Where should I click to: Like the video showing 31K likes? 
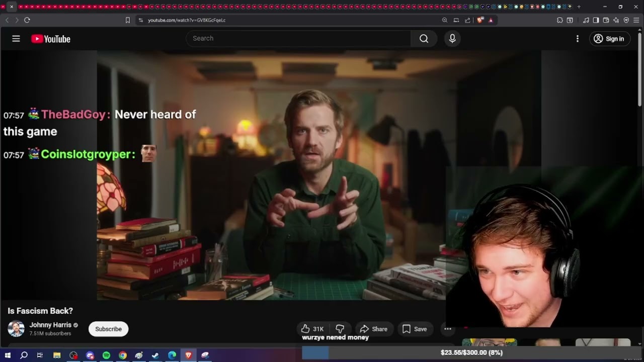[313, 329]
